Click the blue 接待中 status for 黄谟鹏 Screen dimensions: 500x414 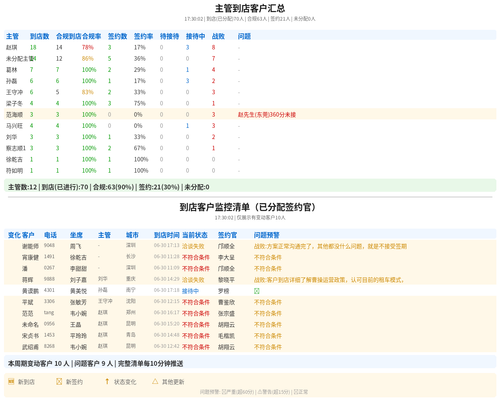coord(190,291)
